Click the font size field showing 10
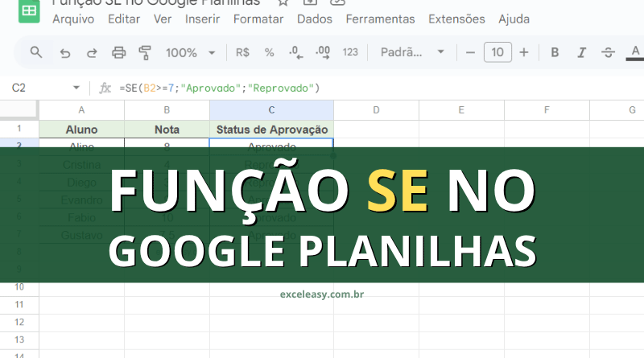The image size is (644, 358). coord(497,52)
